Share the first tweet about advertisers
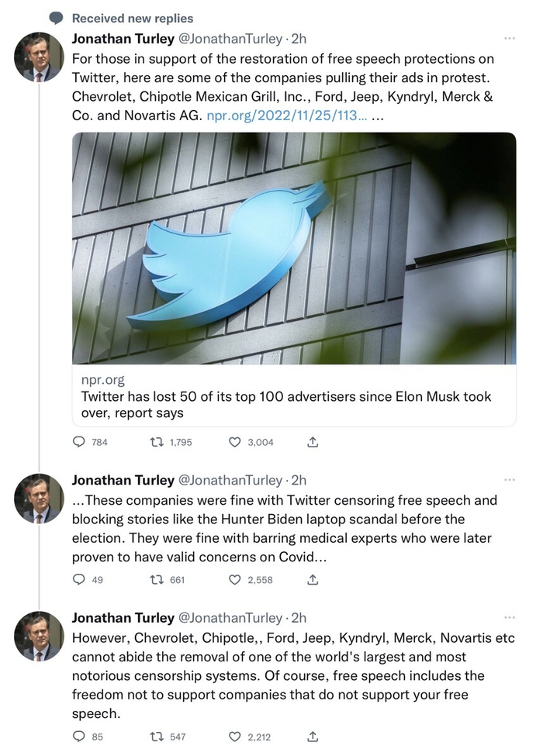 (313, 442)
